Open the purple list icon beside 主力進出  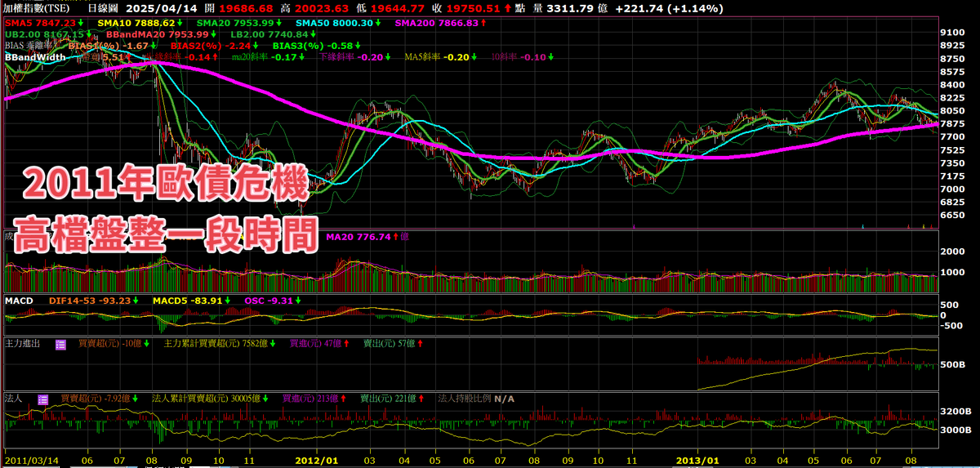pos(60,345)
